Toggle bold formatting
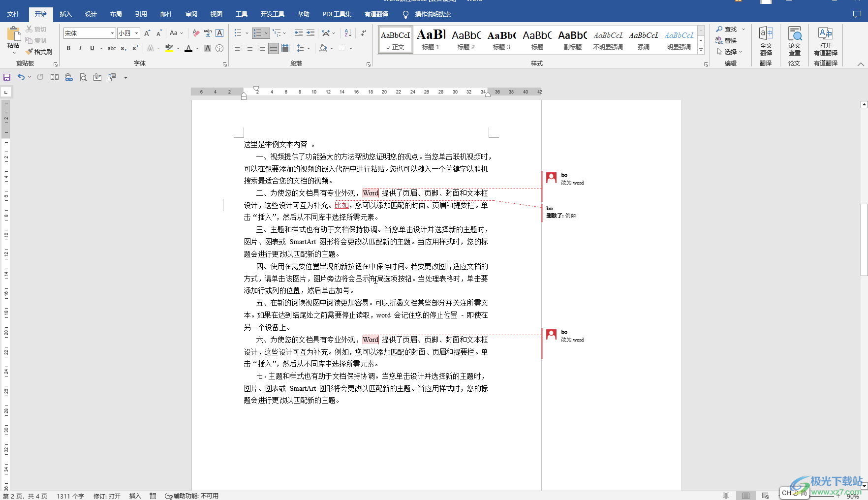The image size is (868, 500). [68, 48]
